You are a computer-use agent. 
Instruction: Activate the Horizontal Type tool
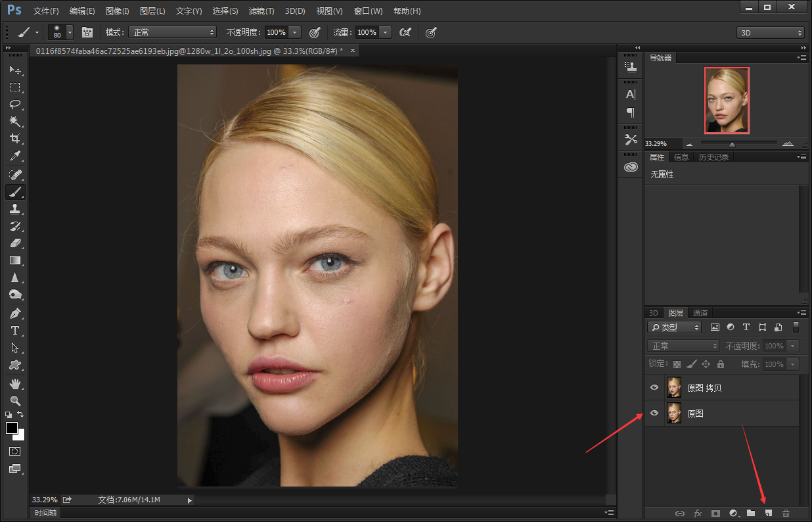click(14, 331)
